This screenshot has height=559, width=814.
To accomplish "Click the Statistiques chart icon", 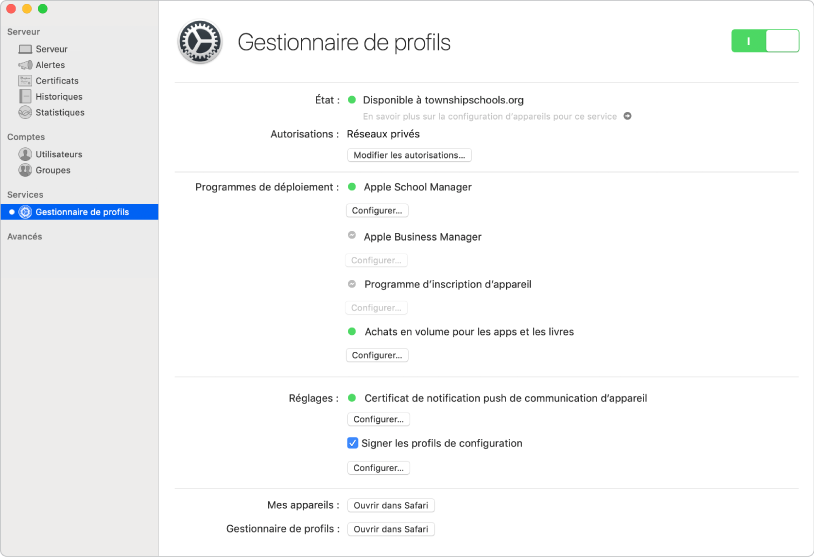I will click(25, 112).
